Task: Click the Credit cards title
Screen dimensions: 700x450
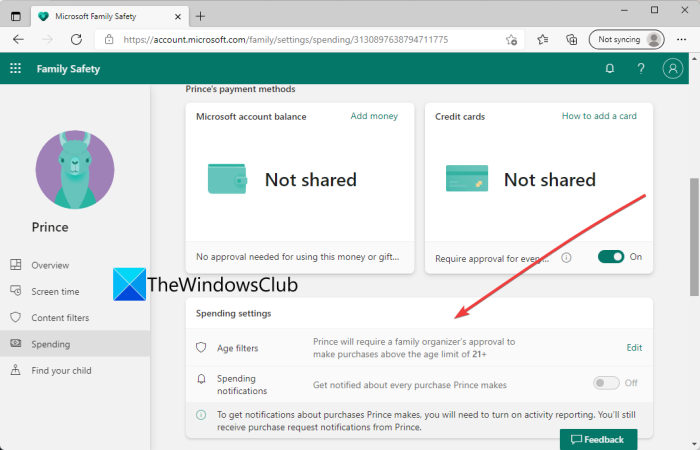Action: (x=460, y=117)
